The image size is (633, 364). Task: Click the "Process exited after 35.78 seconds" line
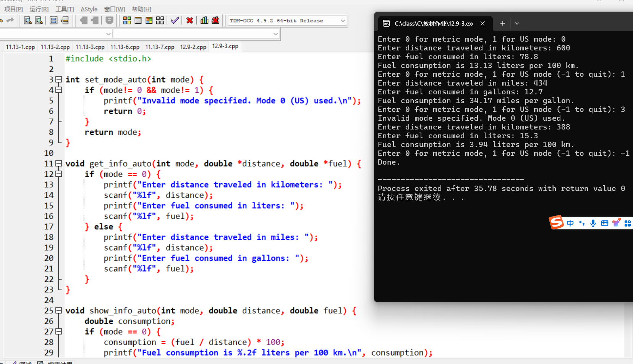coord(501,189)
